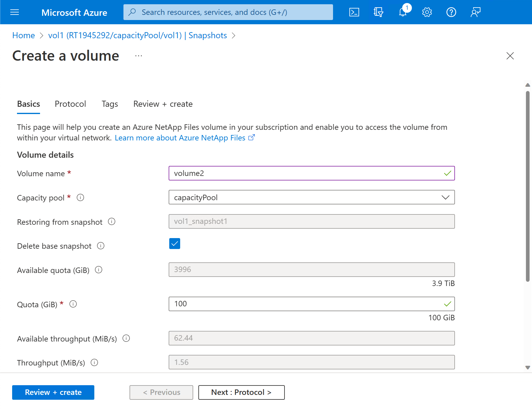Switch to the Protocol tab
The image size is (532, 414).
pos(70,104)
